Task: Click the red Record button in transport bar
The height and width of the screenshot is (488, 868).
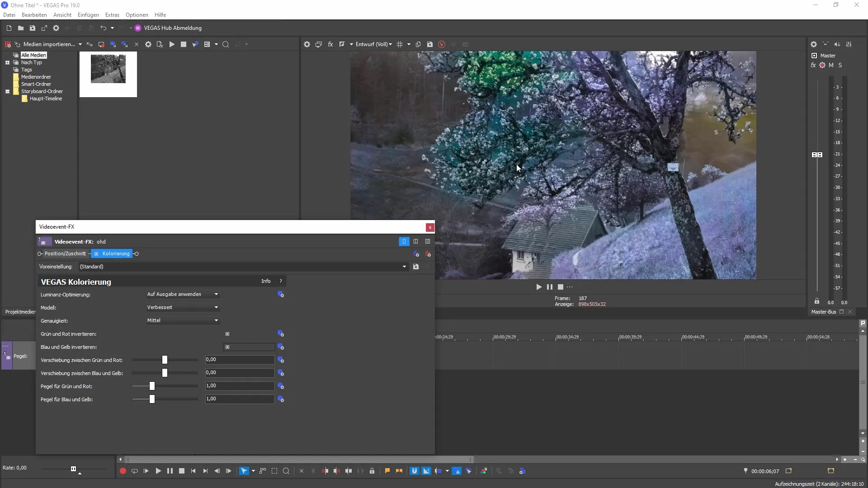Action: click(x=123, y=471)
